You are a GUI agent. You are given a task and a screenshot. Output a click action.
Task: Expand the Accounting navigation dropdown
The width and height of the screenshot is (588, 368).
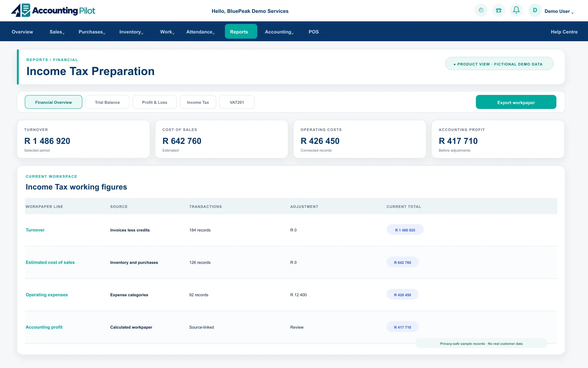click(279, 32)
